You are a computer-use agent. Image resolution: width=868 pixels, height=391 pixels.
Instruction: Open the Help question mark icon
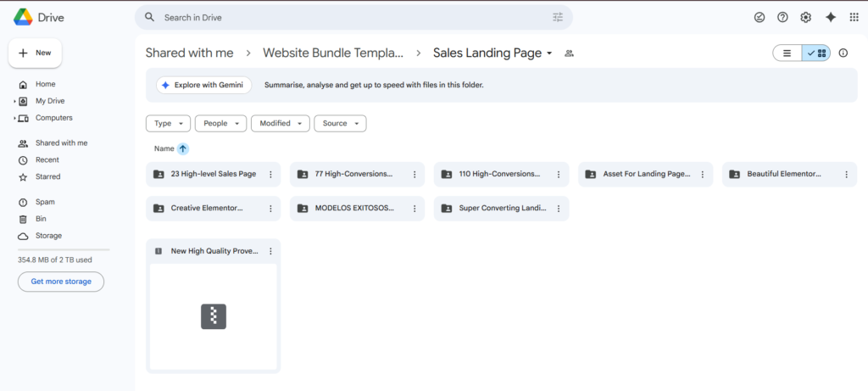coord(782,17)
